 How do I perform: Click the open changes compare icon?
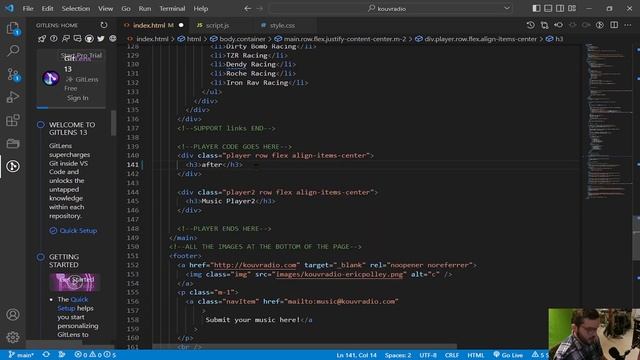(x=544, y=25)
